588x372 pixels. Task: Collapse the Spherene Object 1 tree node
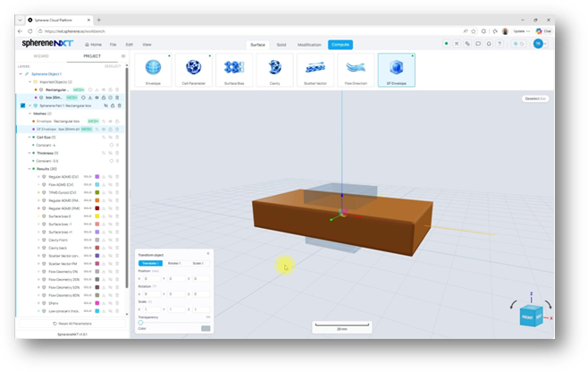point(21,74)
